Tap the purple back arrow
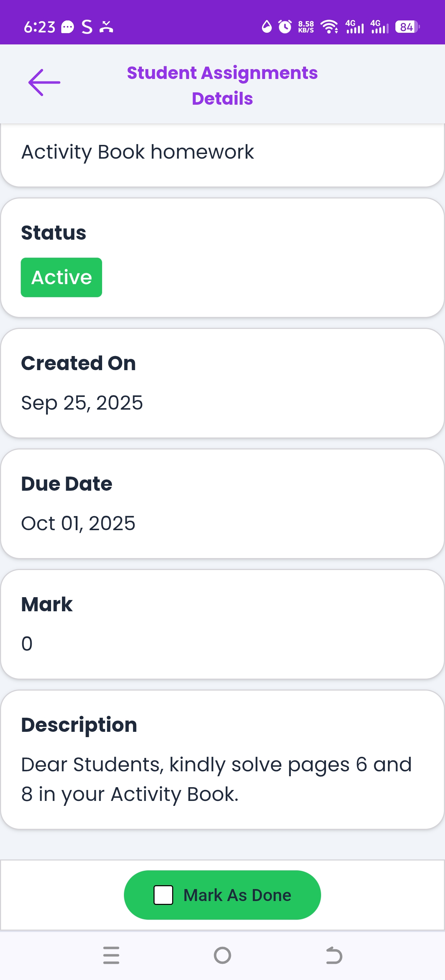The width and height of the screenshot is (445, 980). (x=44, y=82)
